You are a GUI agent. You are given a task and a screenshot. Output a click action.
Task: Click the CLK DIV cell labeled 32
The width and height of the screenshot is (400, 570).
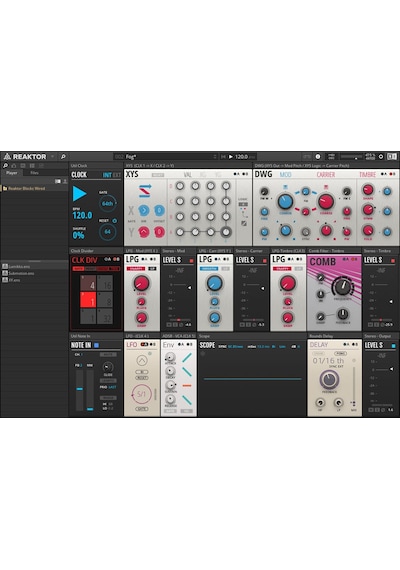point(105,316)
